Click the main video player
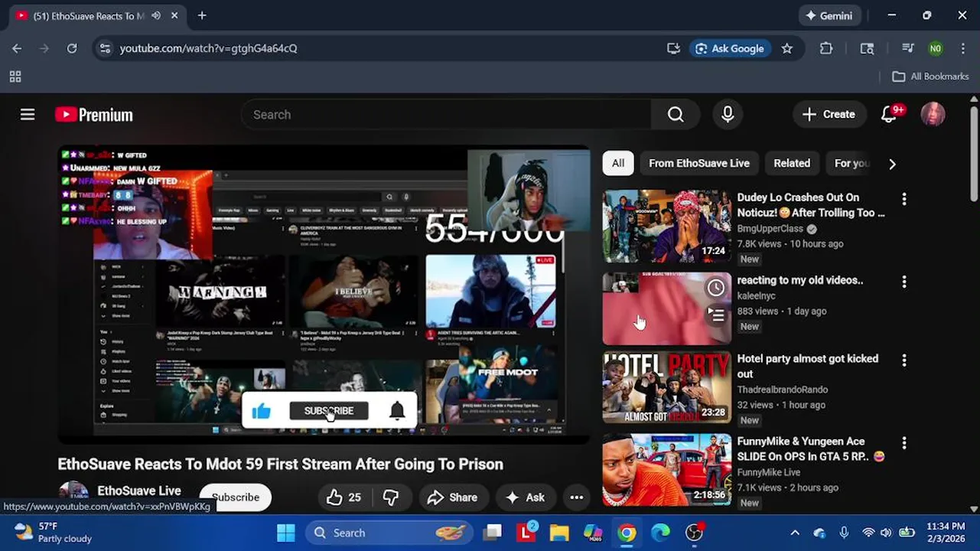980x551 pixels. 324,295
